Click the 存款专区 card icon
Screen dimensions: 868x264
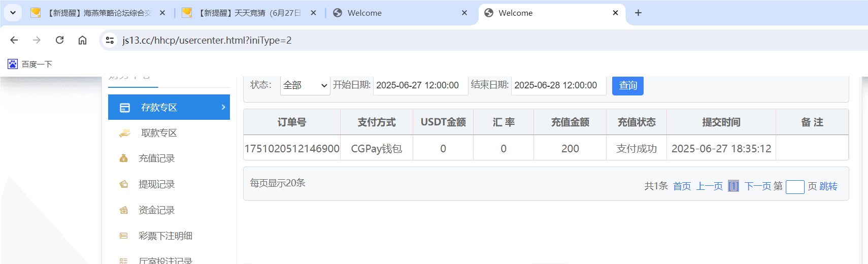pyautogui.click(x=125, y=108)
